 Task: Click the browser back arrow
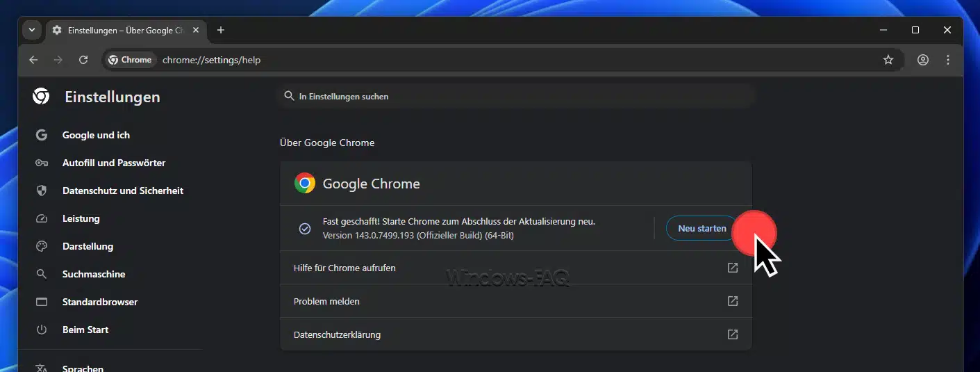pos(33,60)
